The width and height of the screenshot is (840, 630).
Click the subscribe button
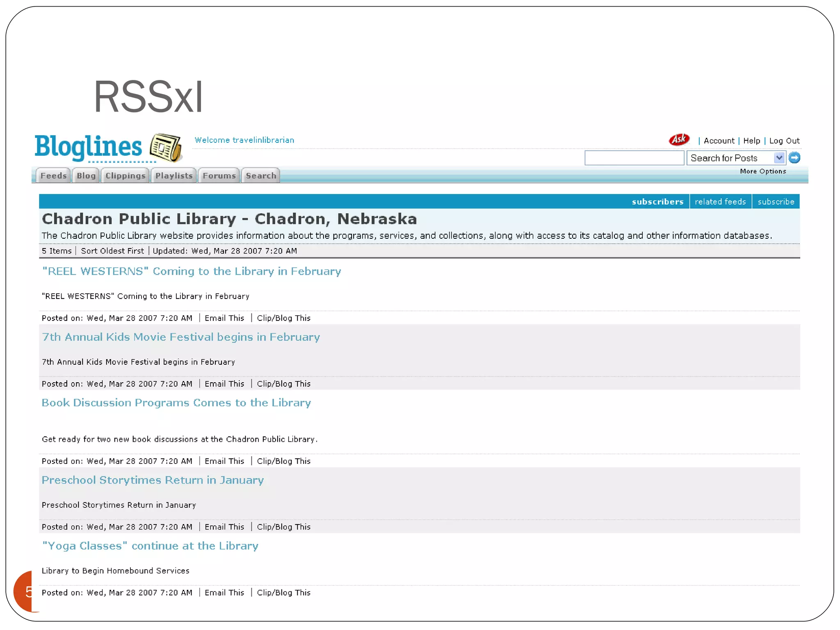tap(776, 202)
